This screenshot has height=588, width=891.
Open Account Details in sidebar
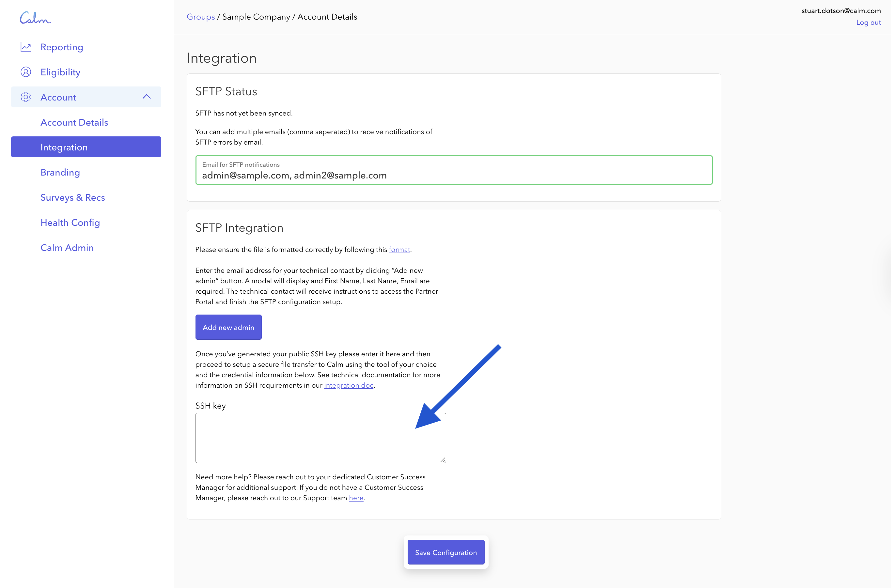coord(74,122)
